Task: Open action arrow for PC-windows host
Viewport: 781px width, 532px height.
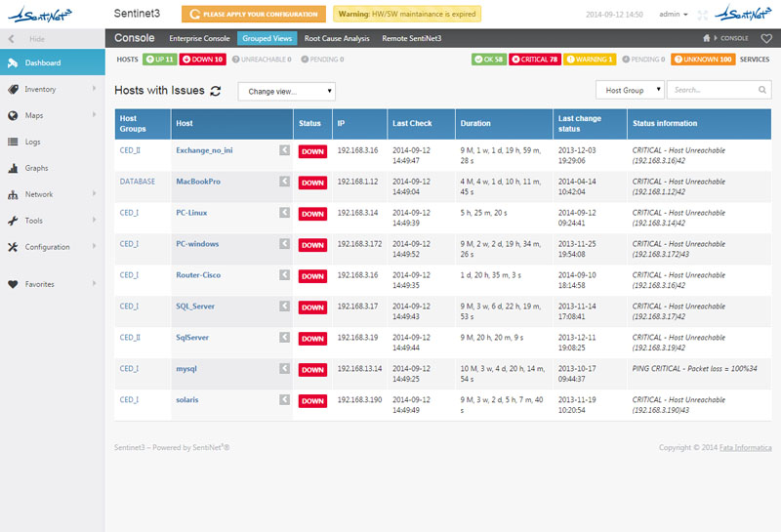Action: 284,244
